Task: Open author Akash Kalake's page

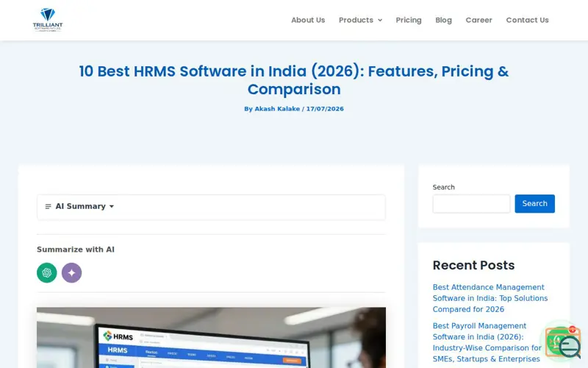Action: 277,109
